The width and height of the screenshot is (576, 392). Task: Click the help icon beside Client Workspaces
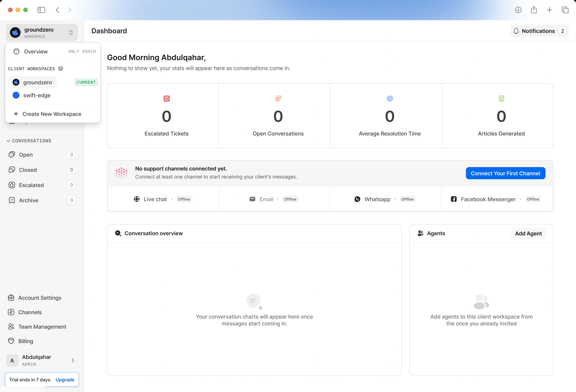60,69
